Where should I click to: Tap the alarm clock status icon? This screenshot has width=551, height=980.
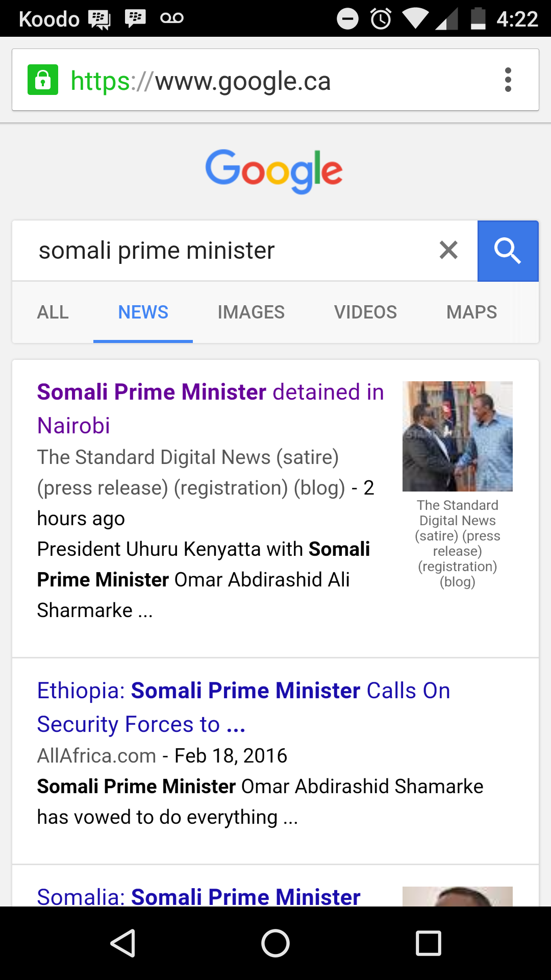click(381, 19)
